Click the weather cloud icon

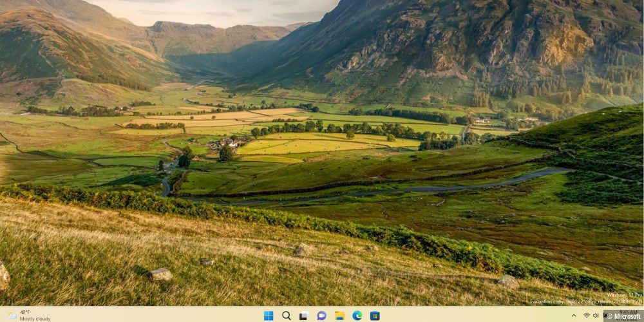coord(12,316)
